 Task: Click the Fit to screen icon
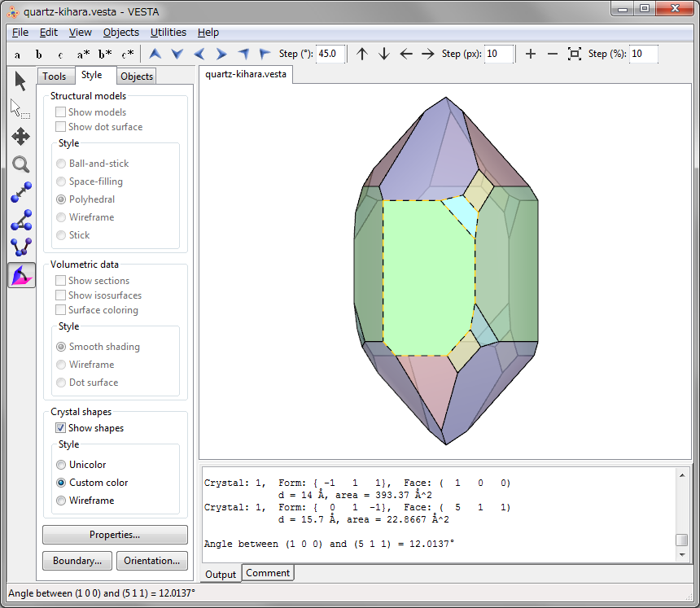575,54
